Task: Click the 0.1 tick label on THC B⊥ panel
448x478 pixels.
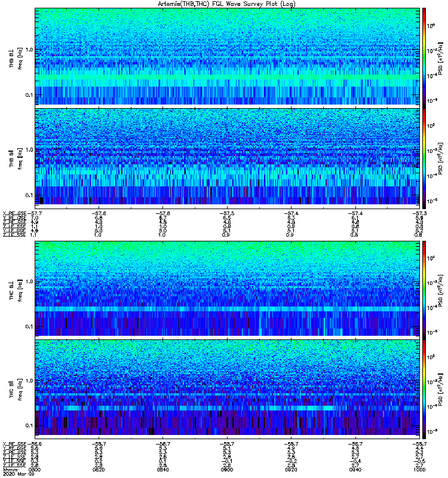Action: (x=29, y=327)
